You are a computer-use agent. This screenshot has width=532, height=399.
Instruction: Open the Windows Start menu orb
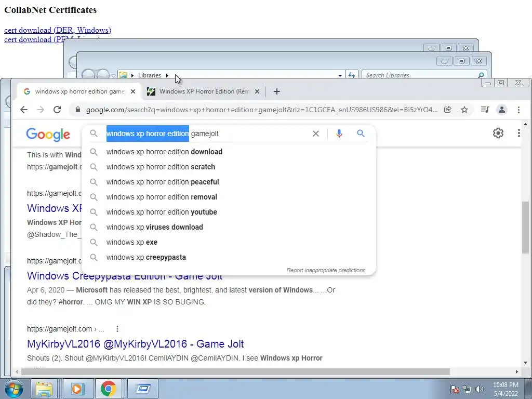pyautogui.click(x=14, y=389)
